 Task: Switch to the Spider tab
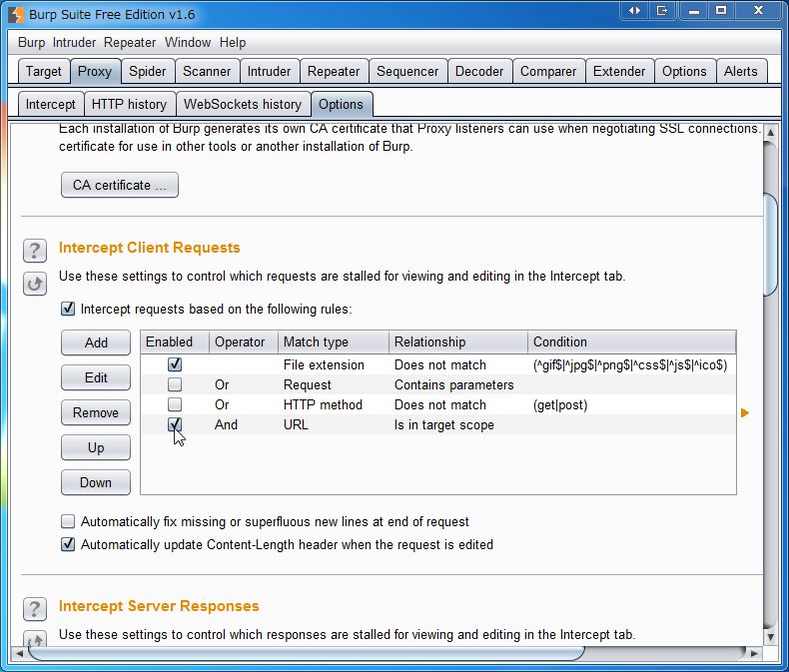point(148,72)
